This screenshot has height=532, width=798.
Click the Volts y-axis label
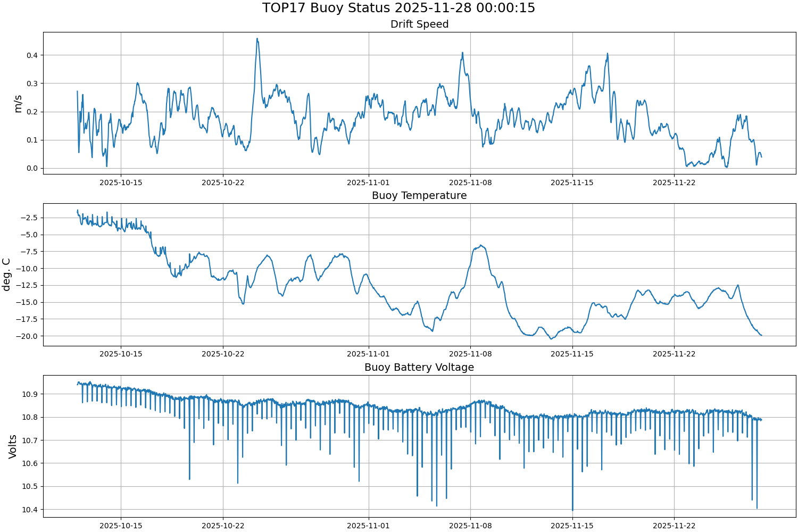tap(13, 446)
